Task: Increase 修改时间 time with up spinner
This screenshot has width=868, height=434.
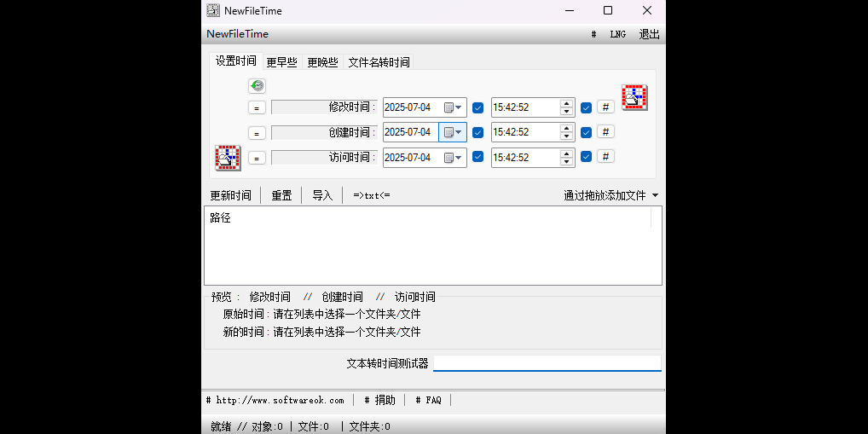Action: pyautogui.click(x=566, y=103)
